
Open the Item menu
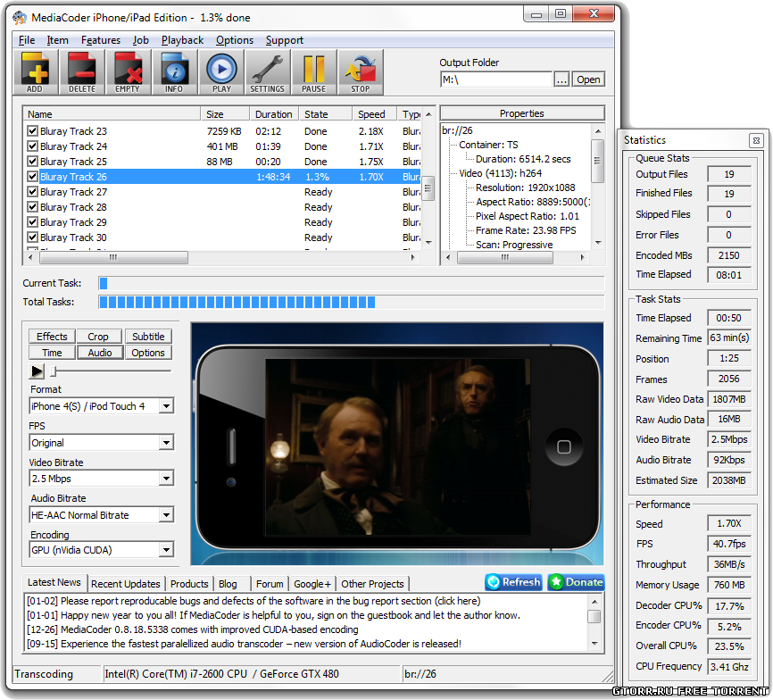[x=58, y=40]
